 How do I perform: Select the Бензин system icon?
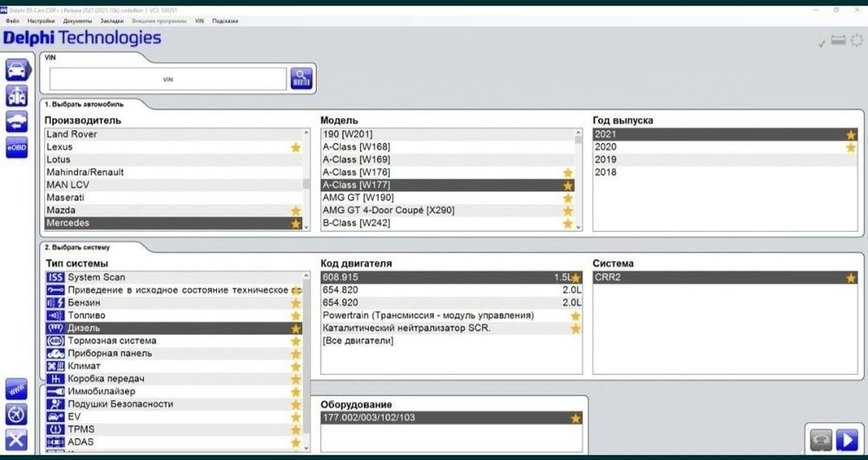point(56,303)
